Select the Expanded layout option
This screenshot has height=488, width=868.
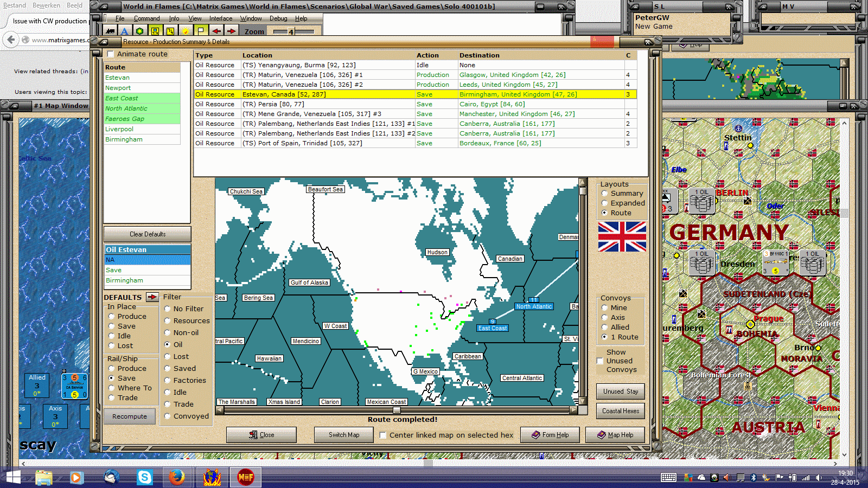click(604, 203)
